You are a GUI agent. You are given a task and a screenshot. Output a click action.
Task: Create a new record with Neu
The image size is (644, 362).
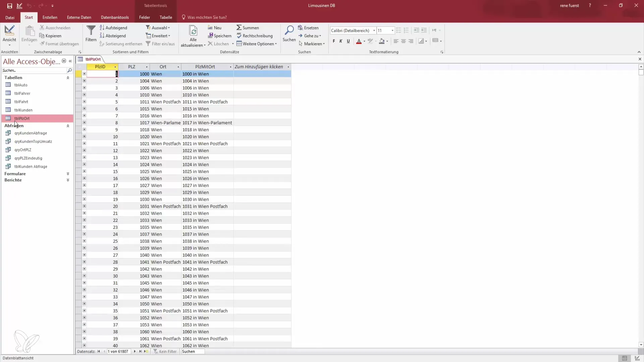pos(215,28)
